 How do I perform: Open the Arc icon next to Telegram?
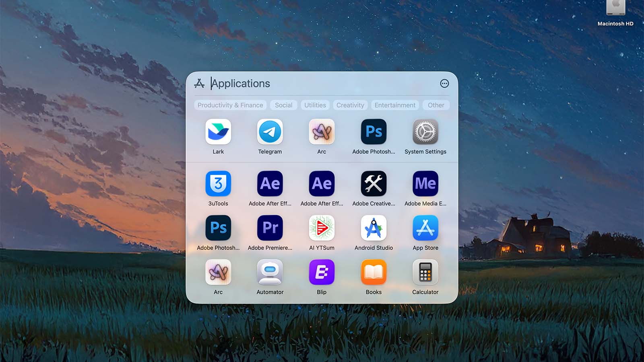(x=322, y=132)
